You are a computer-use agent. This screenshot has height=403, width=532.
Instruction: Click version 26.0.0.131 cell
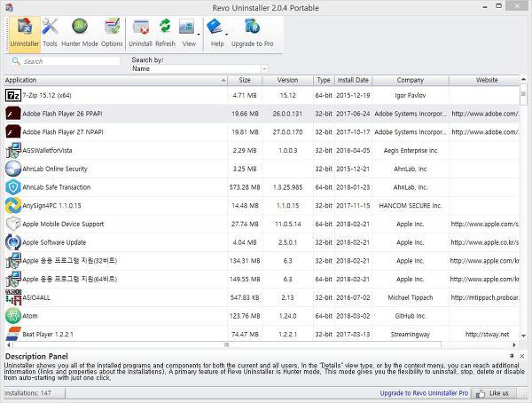287,114
